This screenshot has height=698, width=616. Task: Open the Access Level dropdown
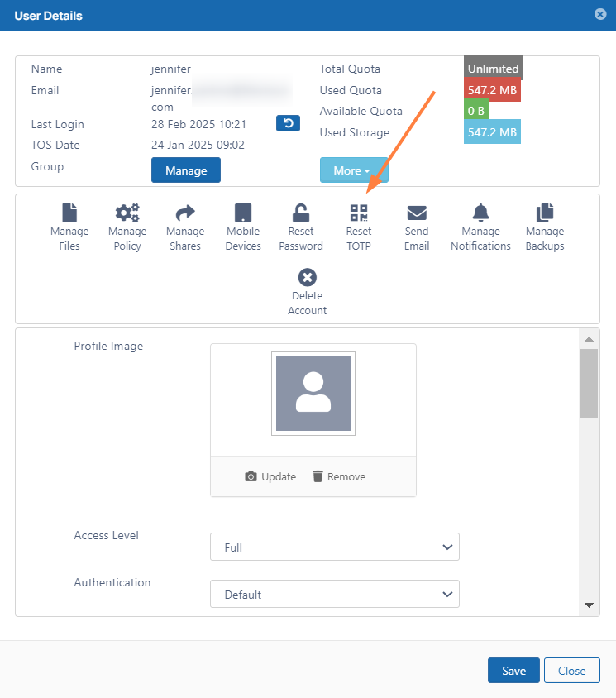pos(335,547)
